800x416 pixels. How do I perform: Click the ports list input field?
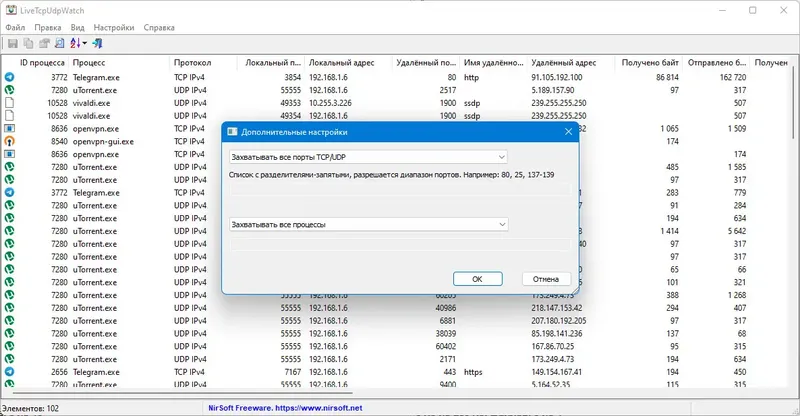point(400,190)
